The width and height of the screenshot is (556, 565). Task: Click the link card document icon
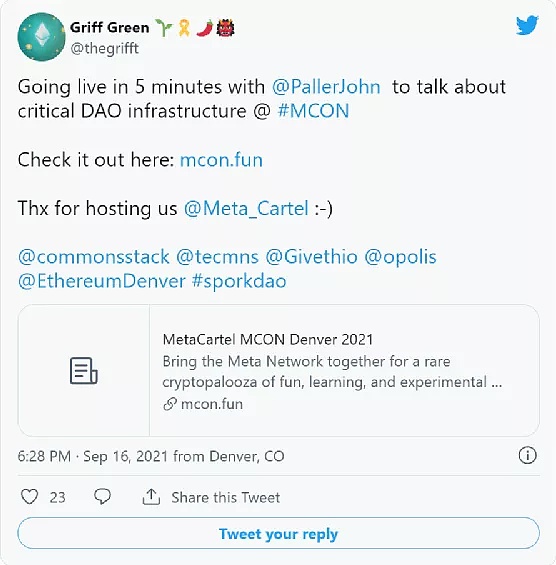[x=84, y=371]
